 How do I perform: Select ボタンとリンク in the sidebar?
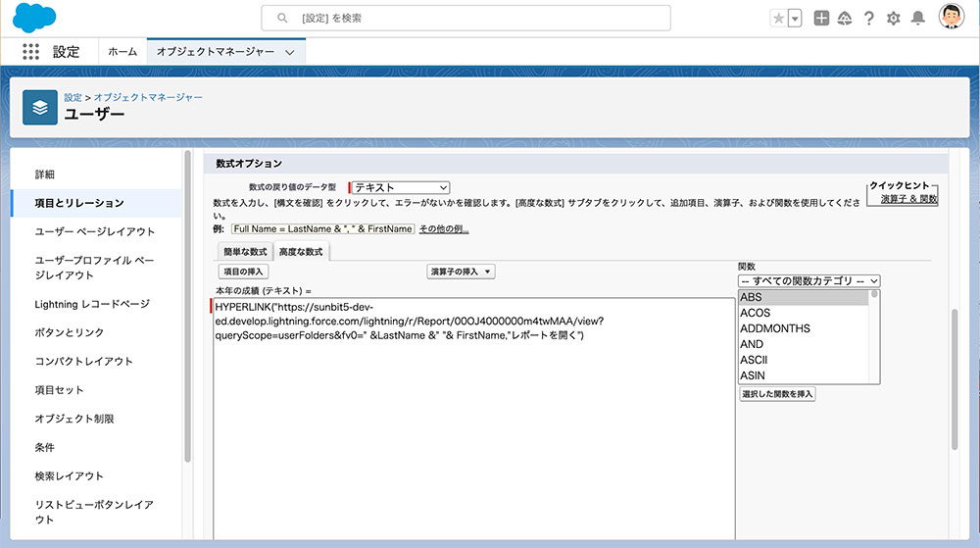point(70,332)
